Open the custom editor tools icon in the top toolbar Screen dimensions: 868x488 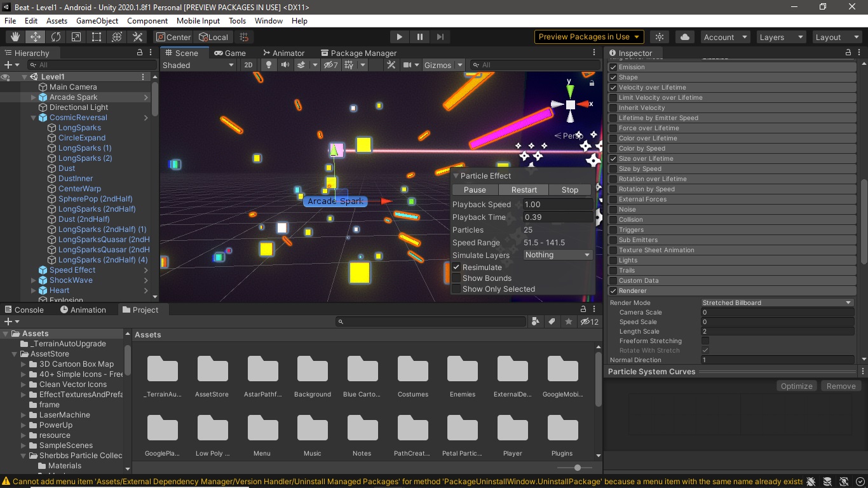(x=137, y=37)
